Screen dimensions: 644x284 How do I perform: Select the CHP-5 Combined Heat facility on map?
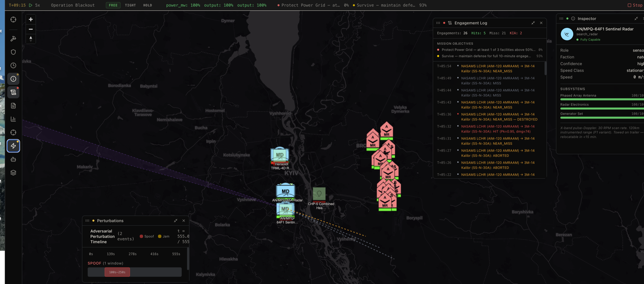tap(319, 194)
